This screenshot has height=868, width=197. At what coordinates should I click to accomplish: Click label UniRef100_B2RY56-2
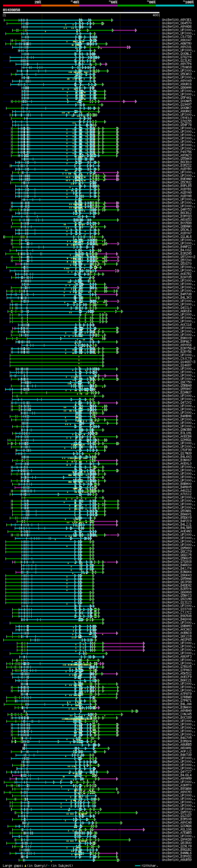pos(179,349)
